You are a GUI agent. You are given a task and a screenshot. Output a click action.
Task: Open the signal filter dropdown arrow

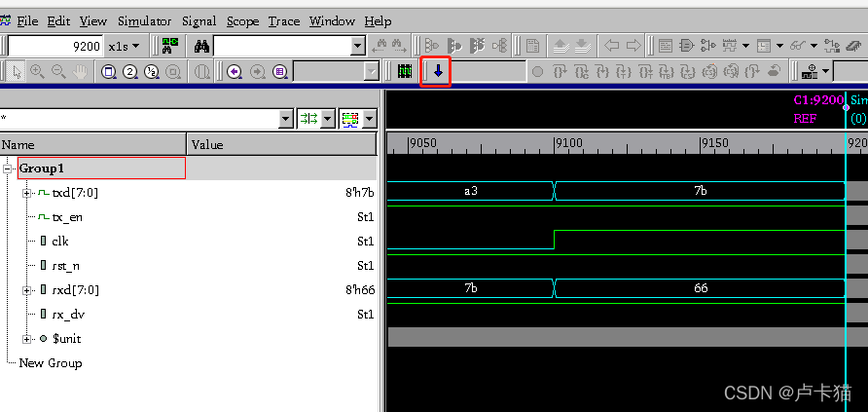click(285, 119)
